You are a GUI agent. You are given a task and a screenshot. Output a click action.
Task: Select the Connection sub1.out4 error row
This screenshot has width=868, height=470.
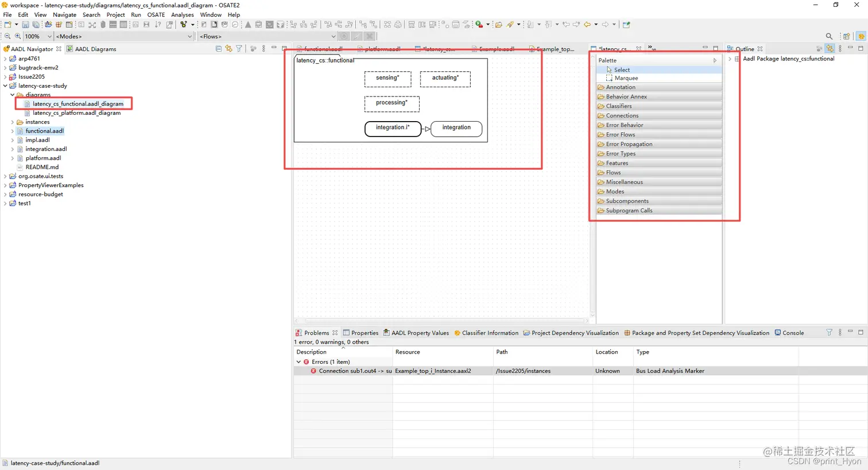(580, 371)
